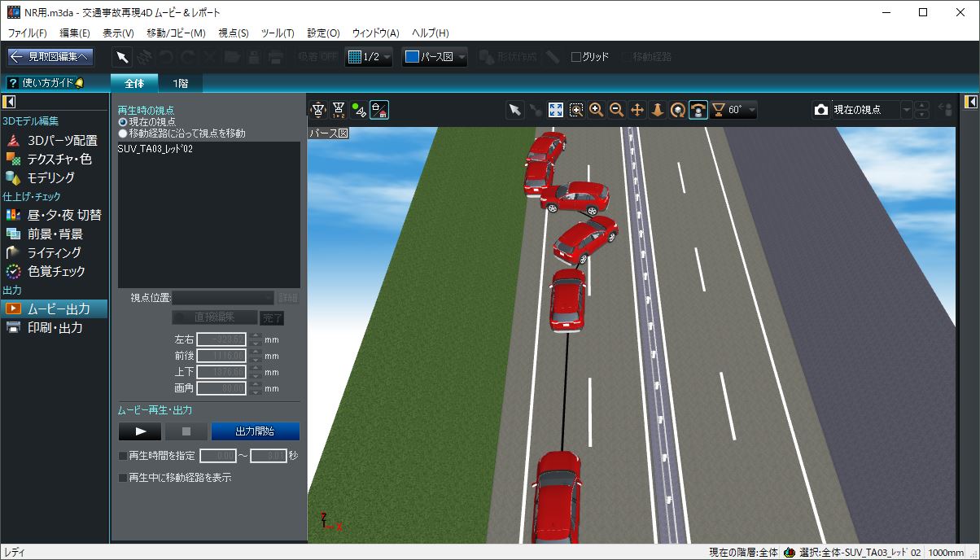Open the ライティング lighting panel
This screenshot has height=560, width=980.
[x=54, y=252]
